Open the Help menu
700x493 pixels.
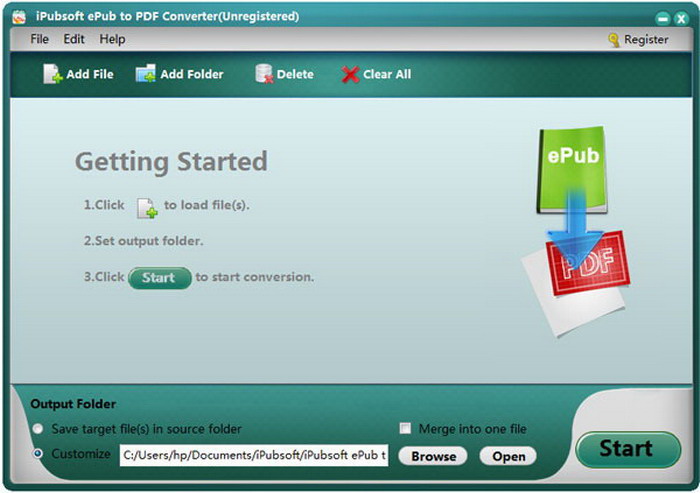tap(112, 39)
